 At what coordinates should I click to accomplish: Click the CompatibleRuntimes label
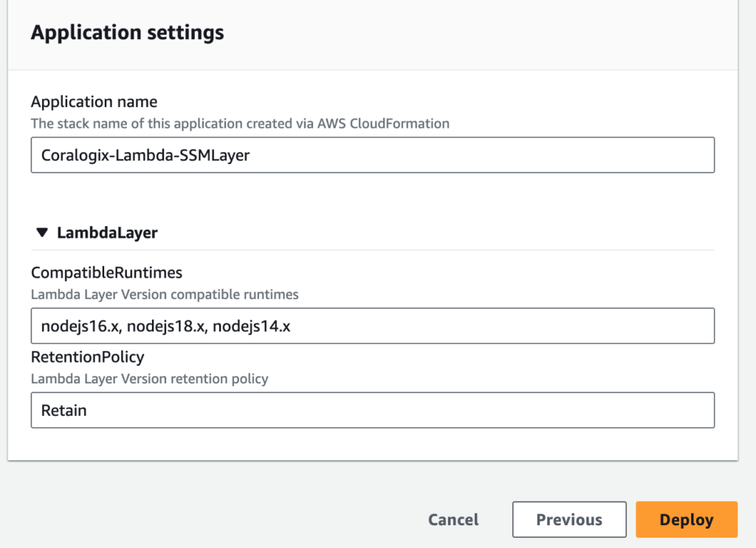(106, 273)
